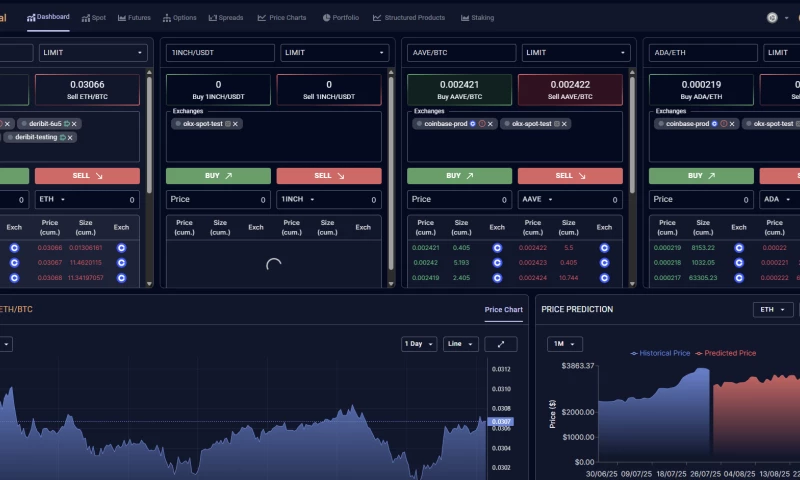Remove the deribit-6u5 exchange chip
This screenshot has width=800, height=480.
pos(74,124)
